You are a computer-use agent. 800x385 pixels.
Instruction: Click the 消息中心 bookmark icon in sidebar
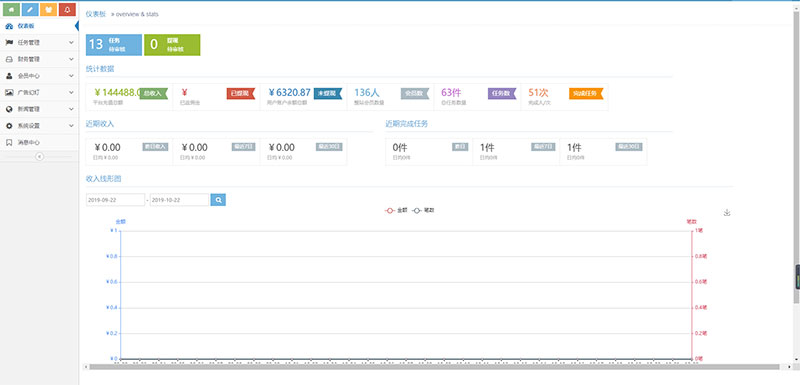[9, 142]
